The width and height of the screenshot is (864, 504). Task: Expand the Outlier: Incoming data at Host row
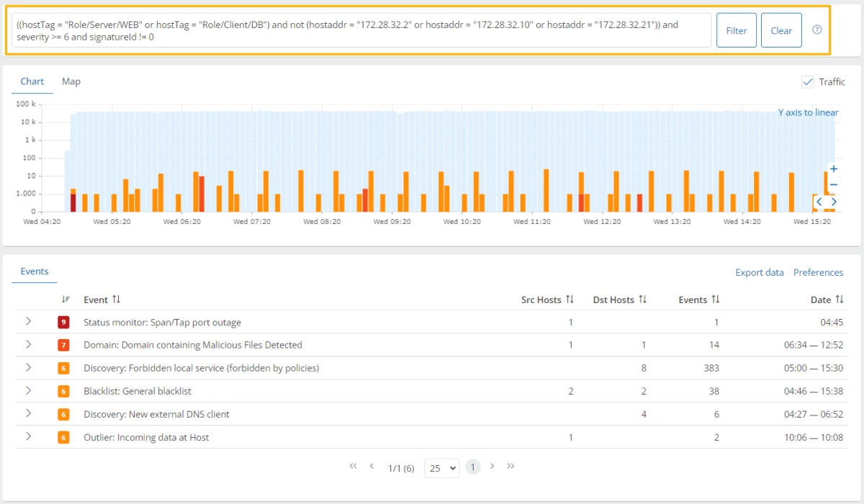29,437
